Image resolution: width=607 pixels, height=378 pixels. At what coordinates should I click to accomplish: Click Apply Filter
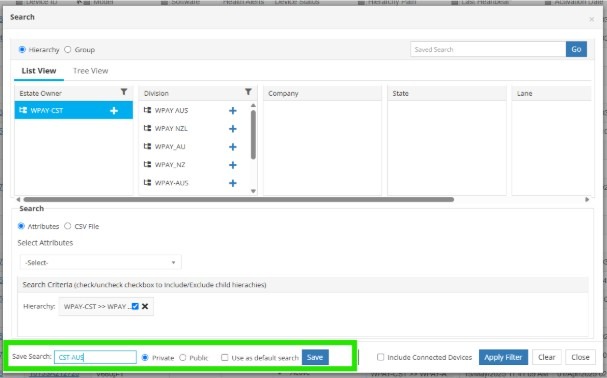coord(503,357)
